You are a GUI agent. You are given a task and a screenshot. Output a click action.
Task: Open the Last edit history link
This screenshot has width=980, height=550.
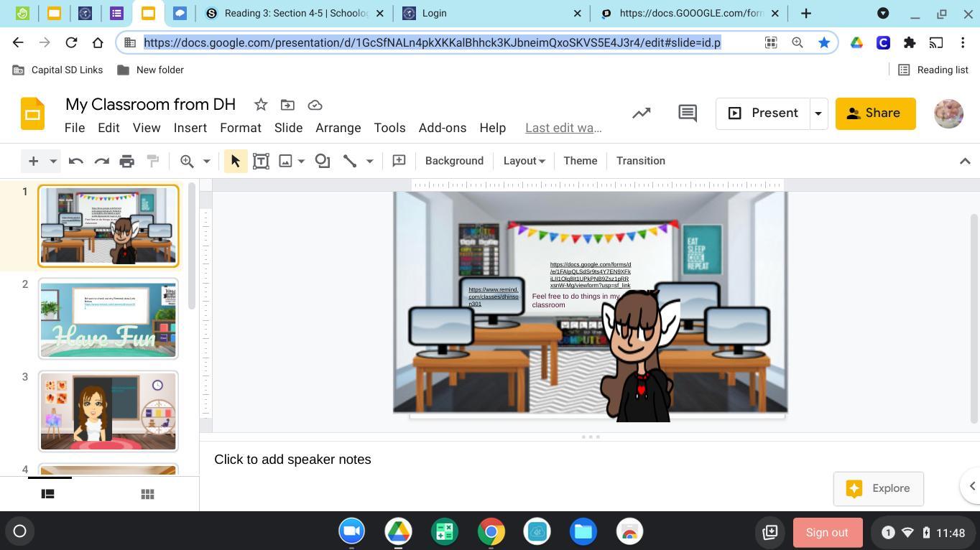tap(563, 128)
